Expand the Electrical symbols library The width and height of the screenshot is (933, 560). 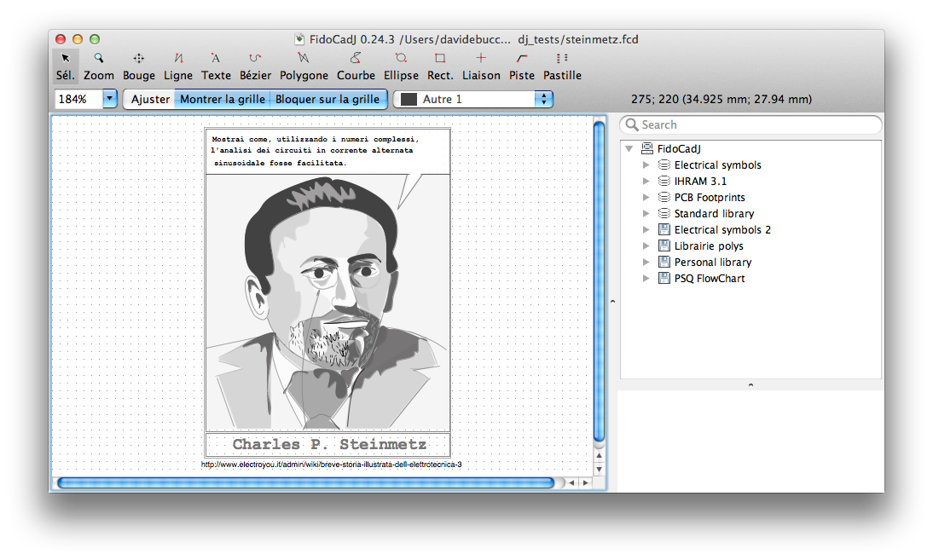tap(646, 165)
